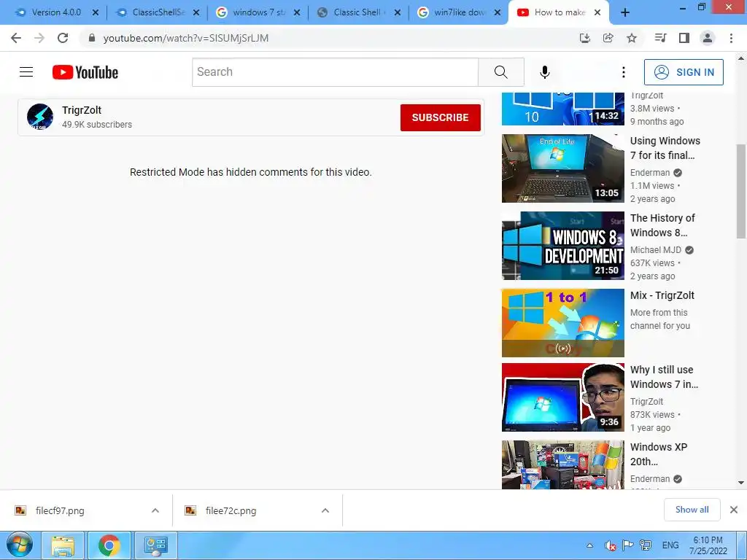Click the 6:10 PM clock in tray

(708, 540)
